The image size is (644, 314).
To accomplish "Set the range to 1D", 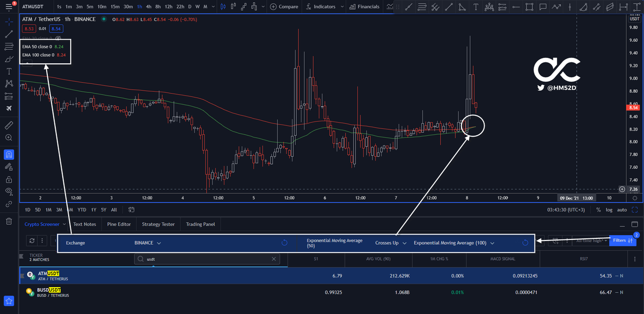I will coord(28,210).
